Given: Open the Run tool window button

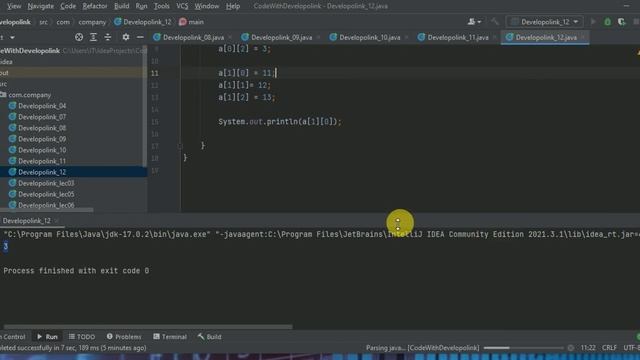Looking at the screenshot, I should pyautogui.click(x=47, y=337).
